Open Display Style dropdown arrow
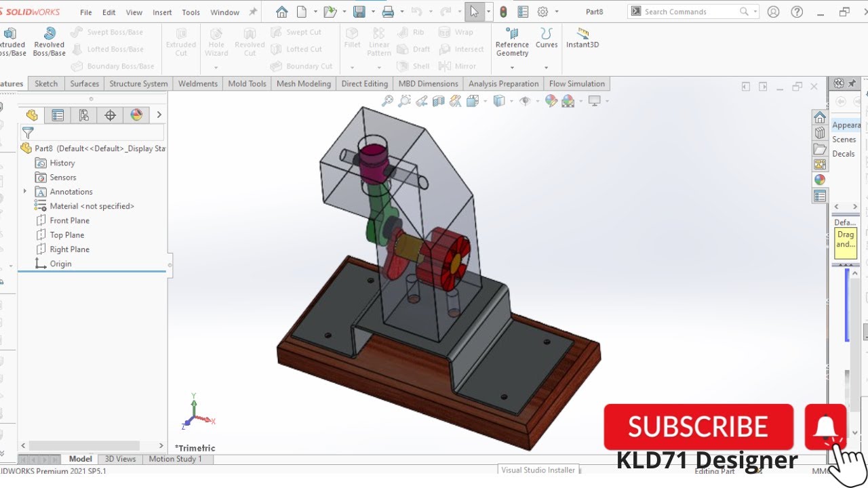Image resolution: width=868 pixels, height=488 pixels. coord(511,101)
